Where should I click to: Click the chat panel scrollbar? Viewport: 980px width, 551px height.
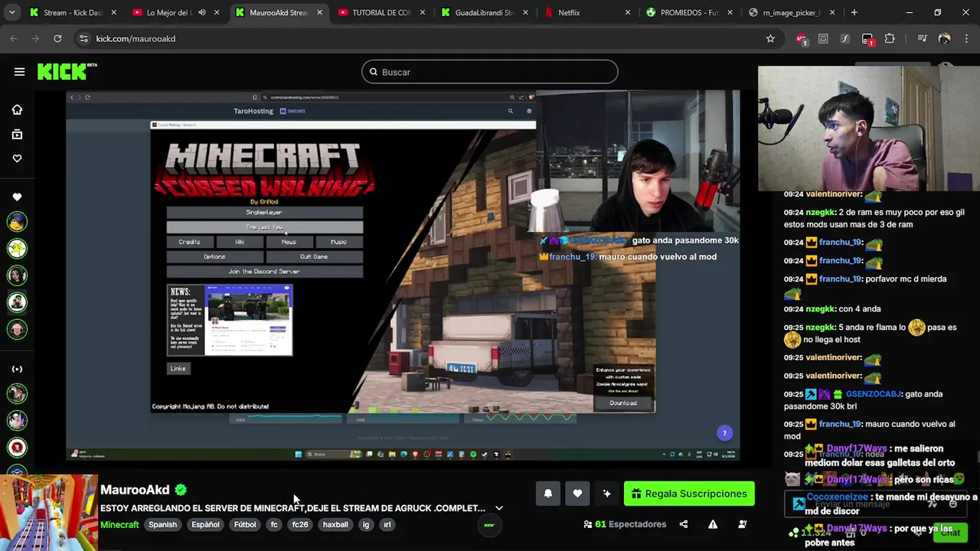pyautogui.click(x=978, y=458)
